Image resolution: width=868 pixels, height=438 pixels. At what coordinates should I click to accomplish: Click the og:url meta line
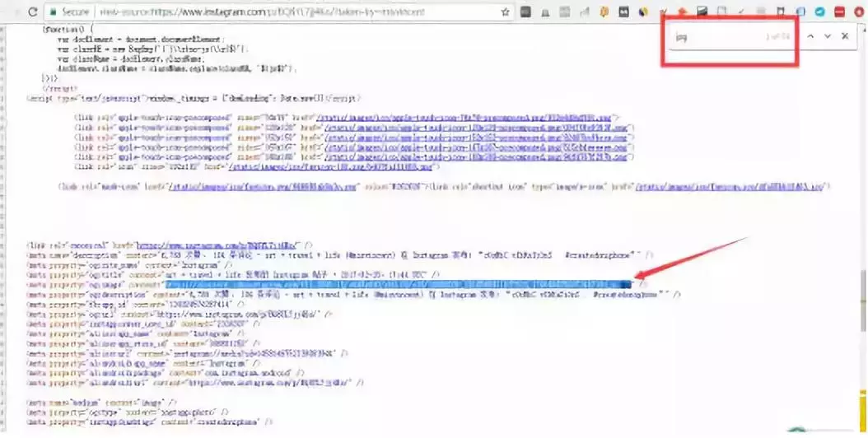179,315
